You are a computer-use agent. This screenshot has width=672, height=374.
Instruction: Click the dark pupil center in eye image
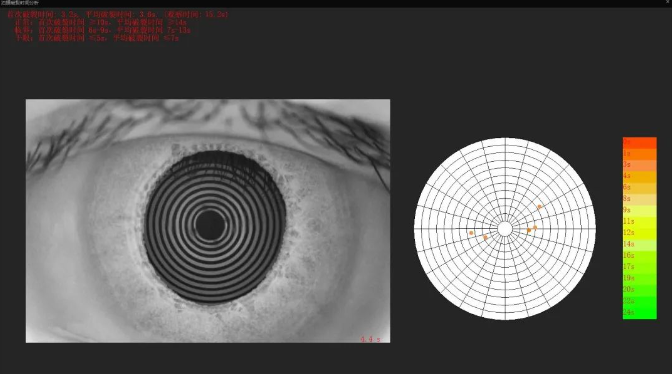(x=210, y=225)
